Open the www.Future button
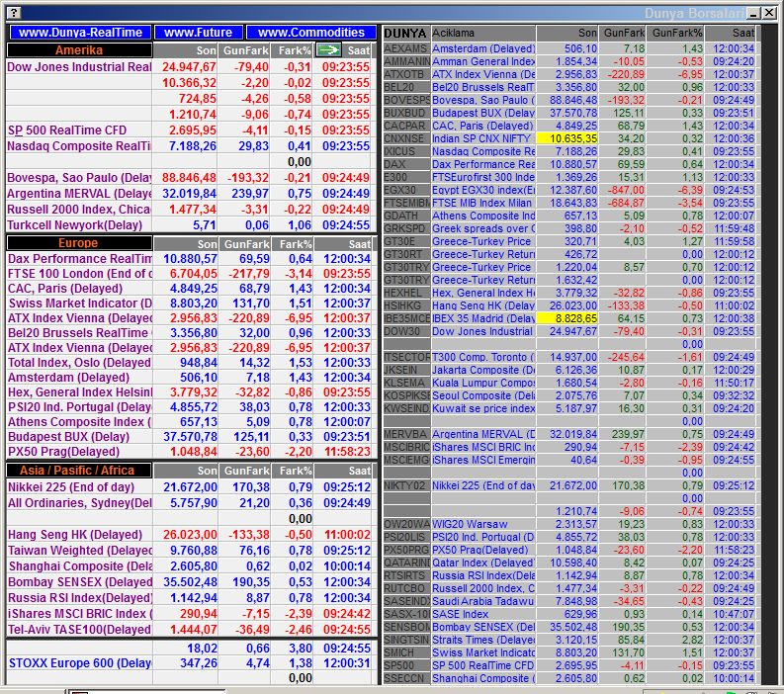 (x=199, y=33)
